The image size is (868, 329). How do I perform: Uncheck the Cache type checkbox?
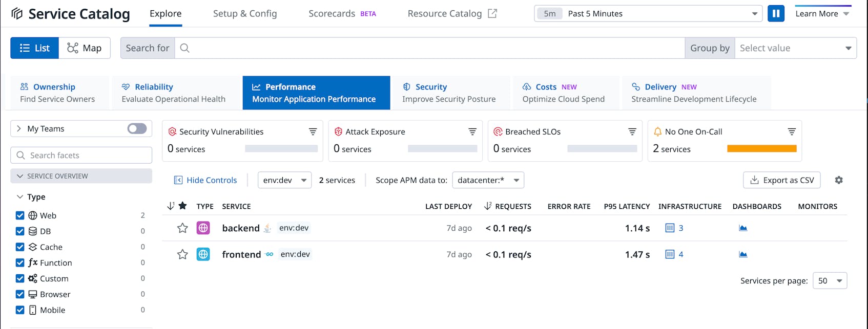point(20,247)
